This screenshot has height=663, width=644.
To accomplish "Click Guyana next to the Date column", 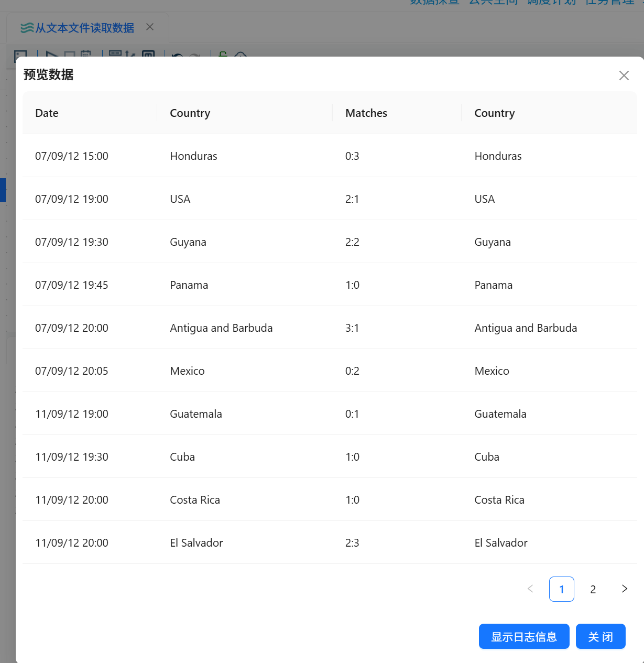I will click(188, 243).
